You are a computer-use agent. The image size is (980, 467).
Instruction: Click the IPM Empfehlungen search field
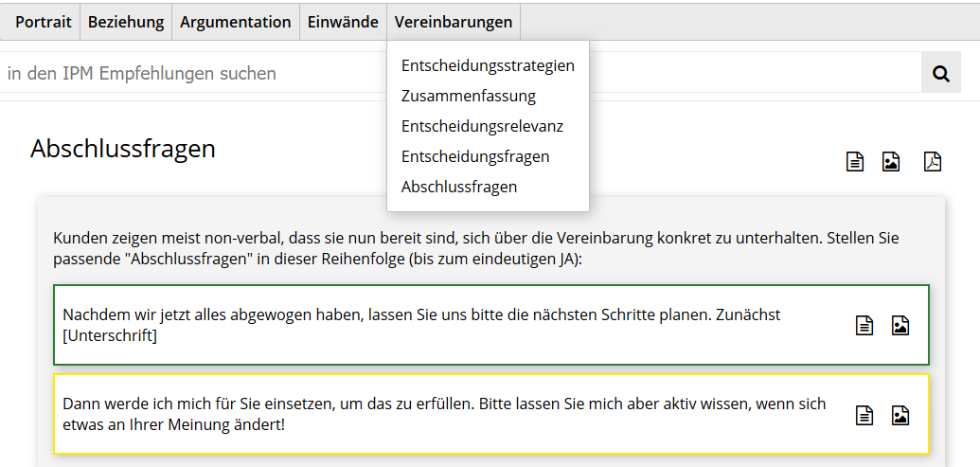(460, 73)
